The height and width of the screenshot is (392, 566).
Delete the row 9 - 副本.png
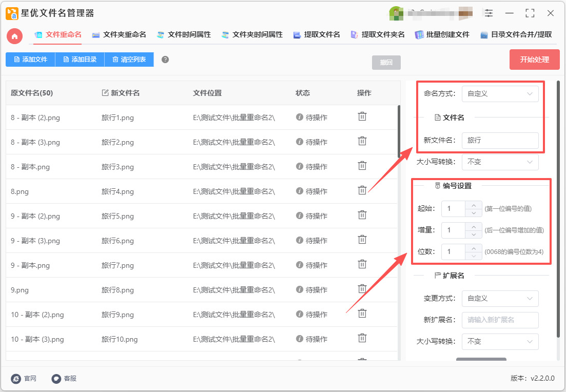tap(362, 264)
